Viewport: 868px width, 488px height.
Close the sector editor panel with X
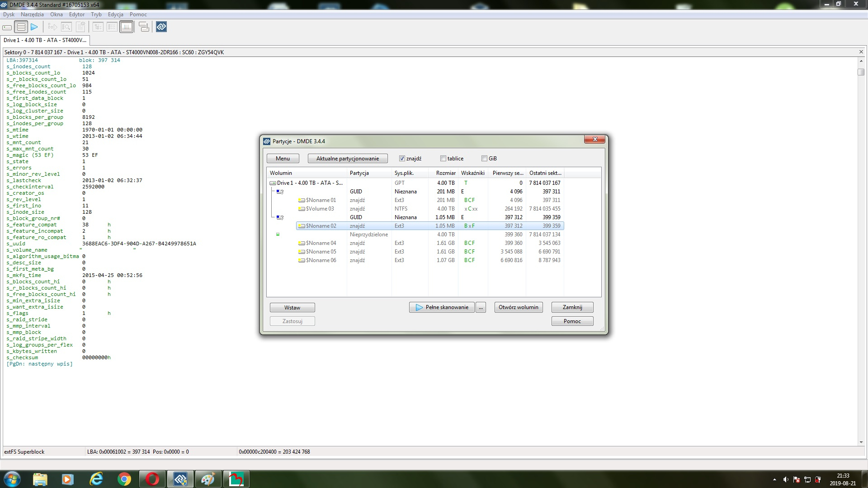coord(861,52)
